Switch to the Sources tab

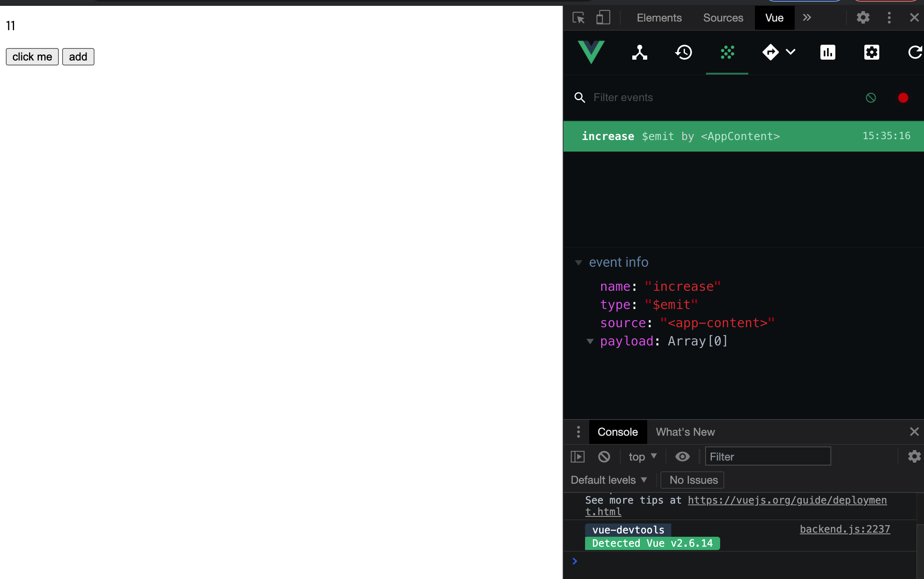[723, 18]
